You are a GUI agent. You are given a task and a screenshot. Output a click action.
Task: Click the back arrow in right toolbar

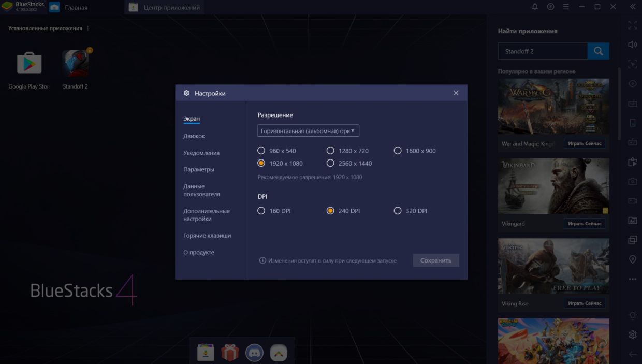click(632, 354)
